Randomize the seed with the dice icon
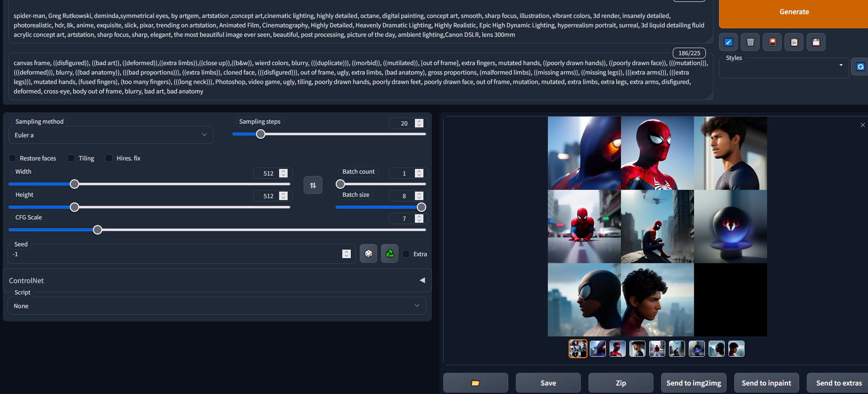This screenshot has width=868, height=394. pos(368,254)
